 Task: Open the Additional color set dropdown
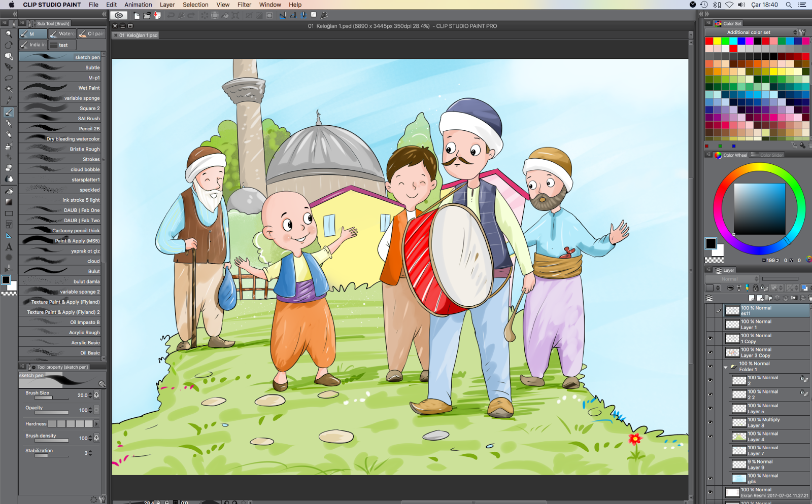[x=752, y=32]
